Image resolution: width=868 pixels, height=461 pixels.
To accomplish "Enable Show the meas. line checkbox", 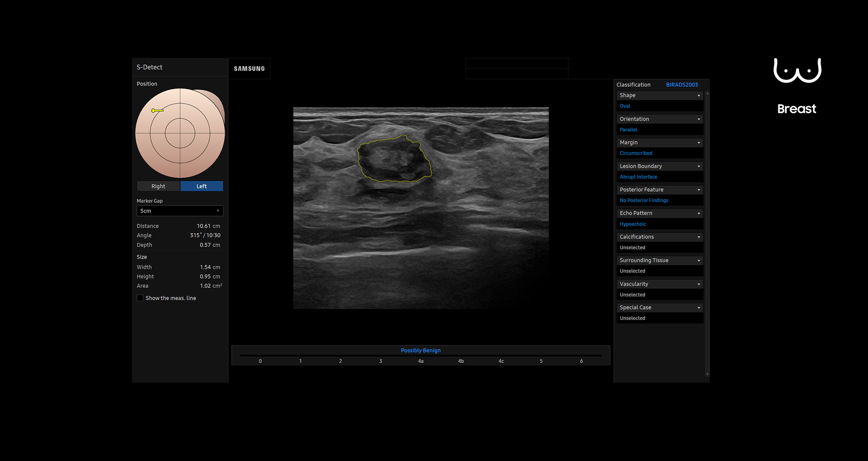I will (x=140, y=298).
